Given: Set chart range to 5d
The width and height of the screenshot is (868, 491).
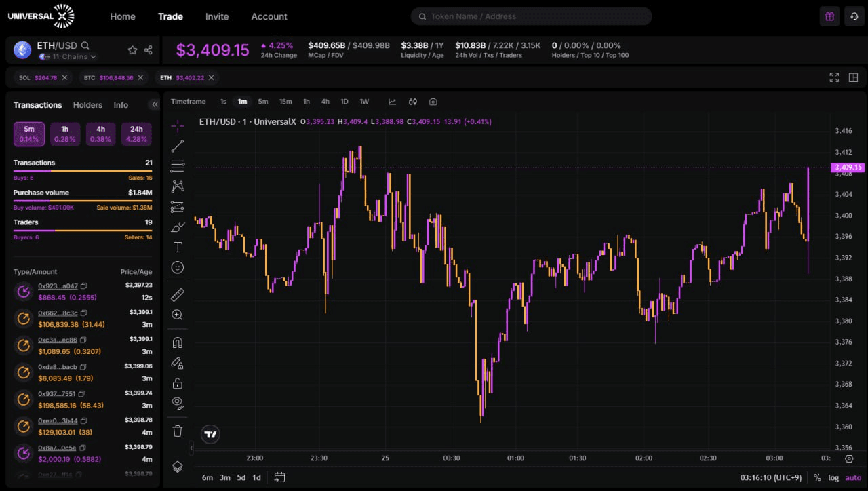Looking at the screenshot, I should [241, 477].
